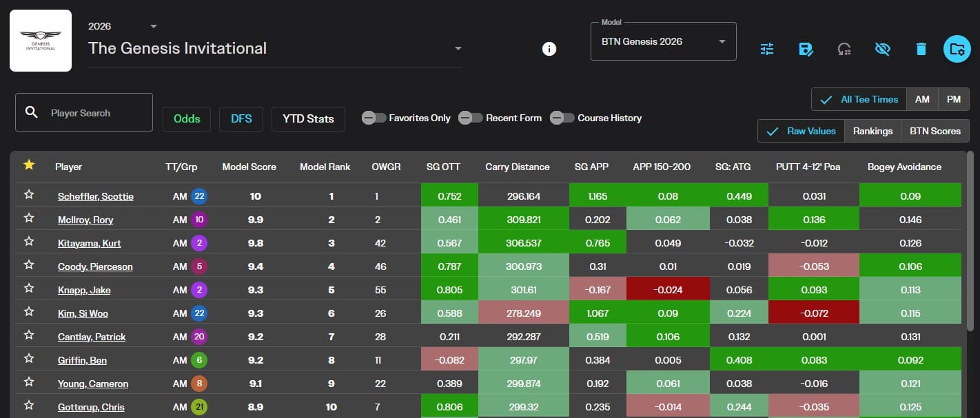
Task: Click the search magnifier icon
Action: [32, 112]
